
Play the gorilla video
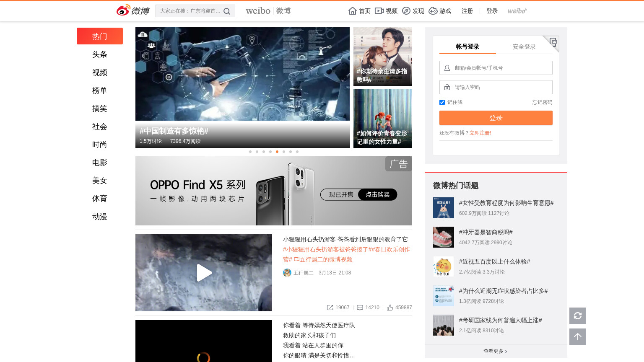[x=204, y=273]
